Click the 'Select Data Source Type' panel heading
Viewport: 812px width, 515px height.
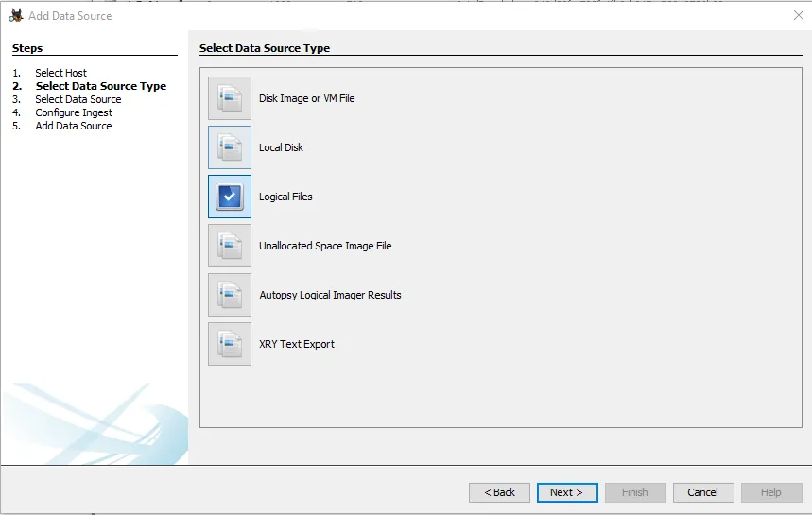point(265,48)
